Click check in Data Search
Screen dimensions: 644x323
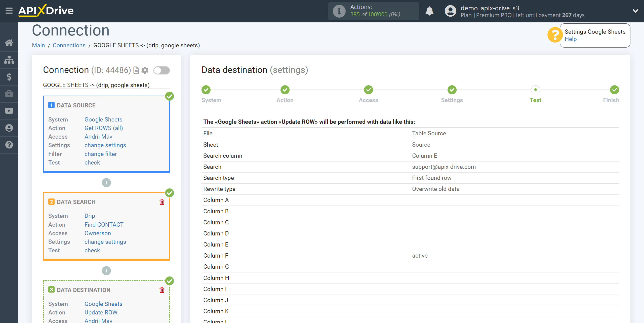(92, 250)
